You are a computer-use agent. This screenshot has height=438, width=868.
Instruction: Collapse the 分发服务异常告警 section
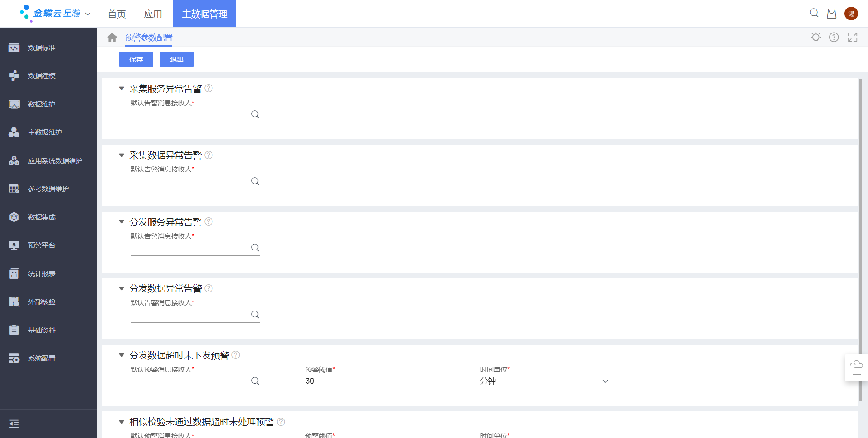tap(121, 222)
